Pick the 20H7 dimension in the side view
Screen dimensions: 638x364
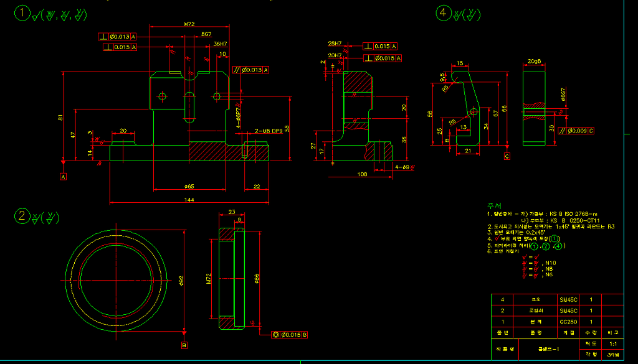(x=335, y=55)
